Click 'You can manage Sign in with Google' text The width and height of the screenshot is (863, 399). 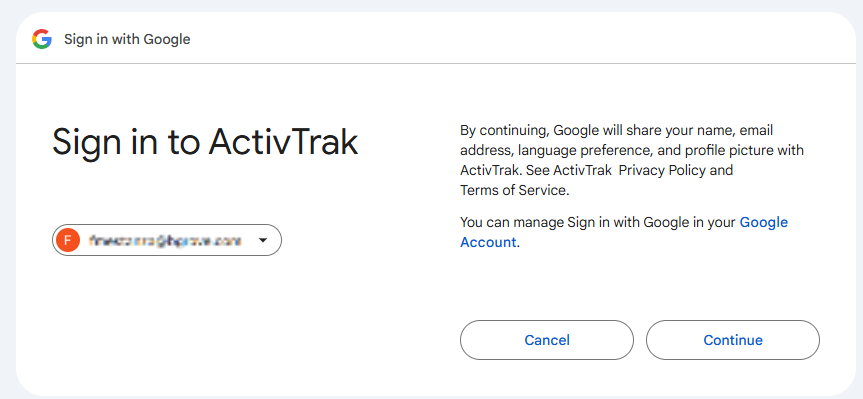click(598, 222)
